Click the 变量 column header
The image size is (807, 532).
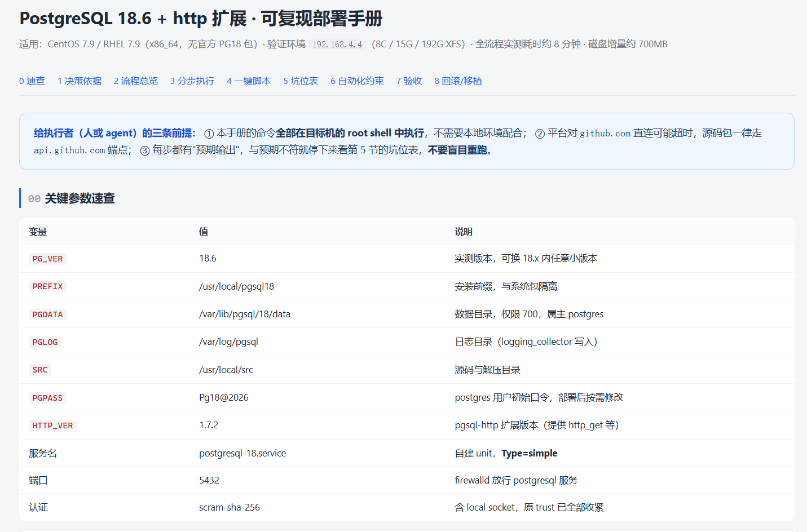coord(38,232)
